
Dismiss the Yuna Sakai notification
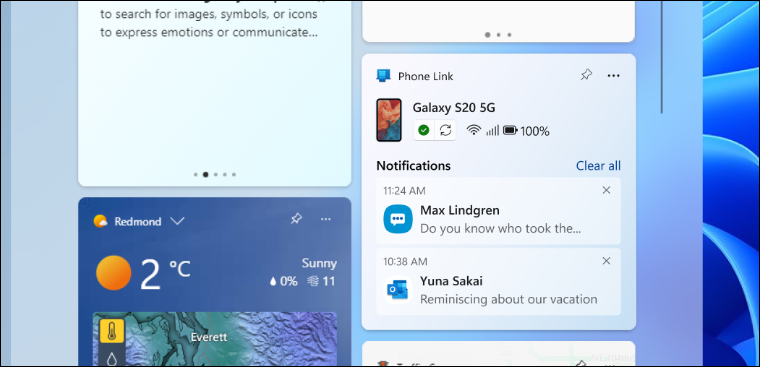coord(606,261)
